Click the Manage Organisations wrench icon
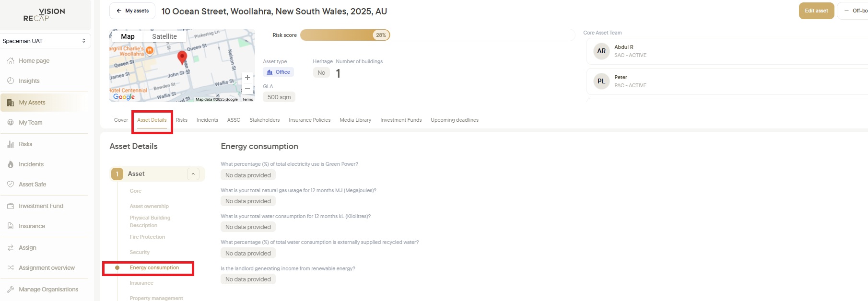 (11, 289)
